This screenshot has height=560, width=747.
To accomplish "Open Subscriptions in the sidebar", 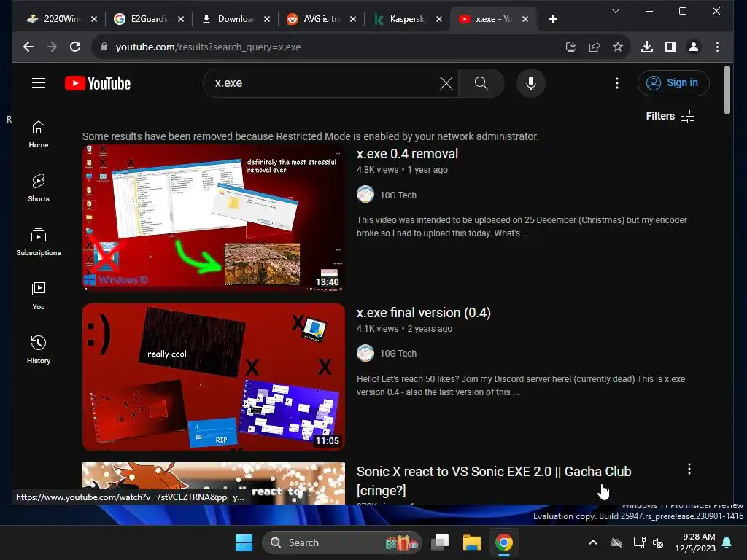I will 39,242.
